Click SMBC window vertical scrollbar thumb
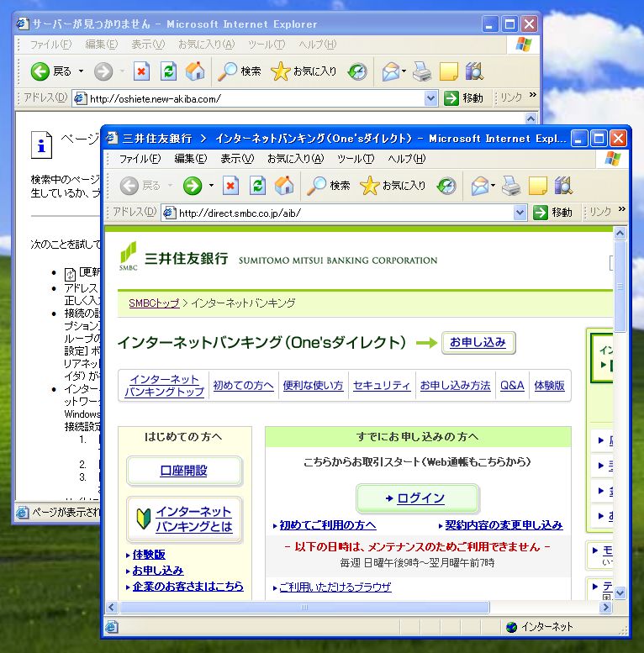The width and height of the screenshot is (644, 653). 620,286
